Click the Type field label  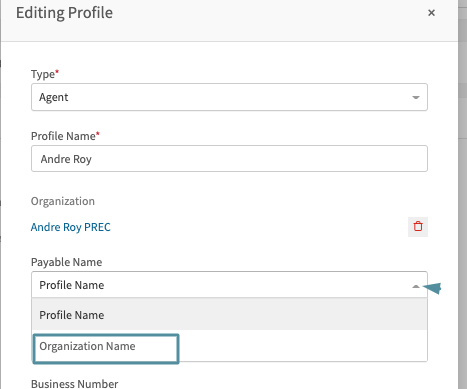tap(45, 74)
